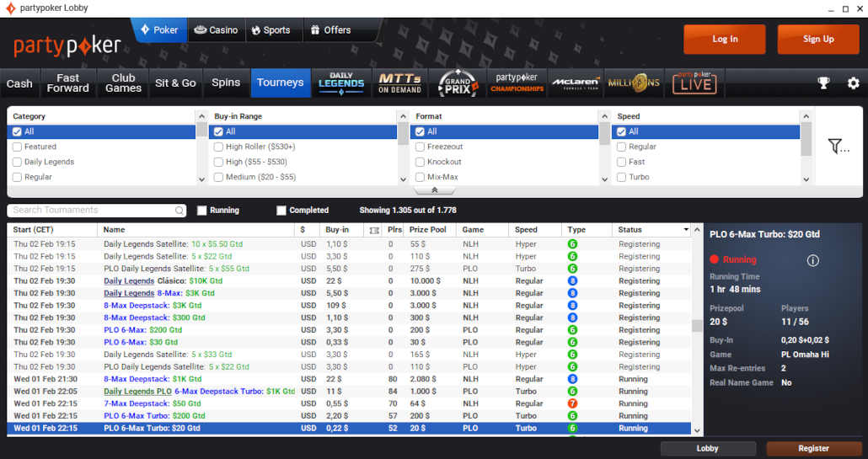
Task: Check the High Roller ($530+) box
Action: pos(218,147)
